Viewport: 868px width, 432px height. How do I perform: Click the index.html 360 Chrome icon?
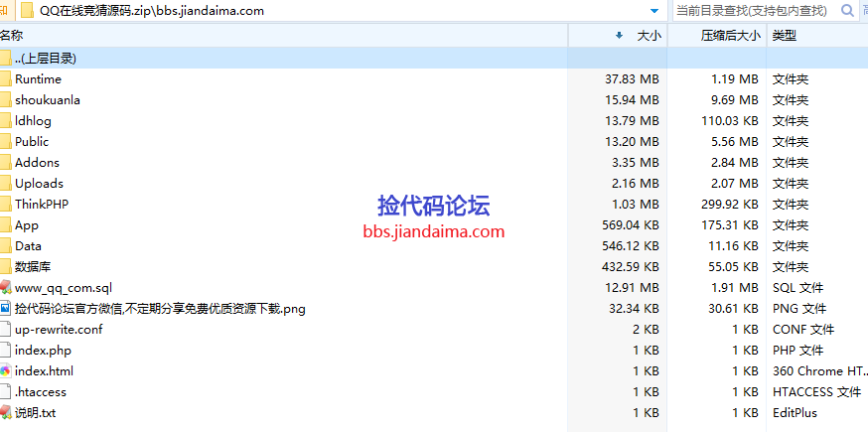point(5,371)
